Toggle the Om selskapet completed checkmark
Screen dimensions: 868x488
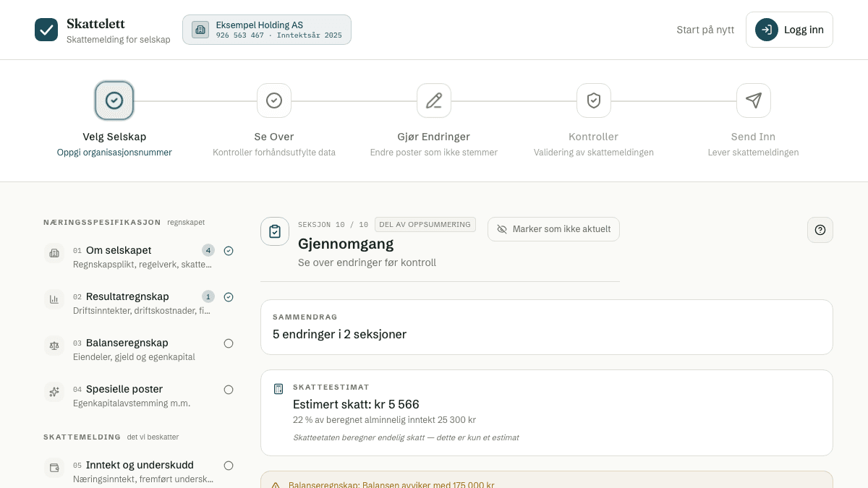coord(229,251)
